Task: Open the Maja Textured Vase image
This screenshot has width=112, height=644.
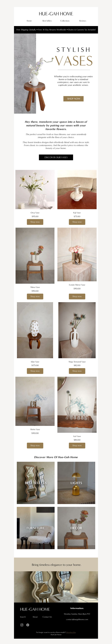Action: (x=77, y=330)
